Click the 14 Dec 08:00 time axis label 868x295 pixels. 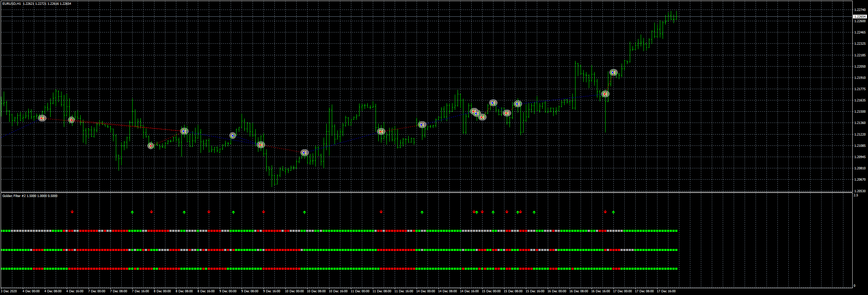pos(447,291)
